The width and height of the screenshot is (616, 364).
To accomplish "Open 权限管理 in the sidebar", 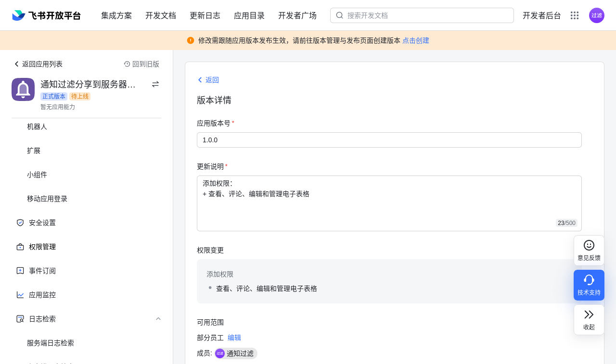I will (x=42, y=247).
